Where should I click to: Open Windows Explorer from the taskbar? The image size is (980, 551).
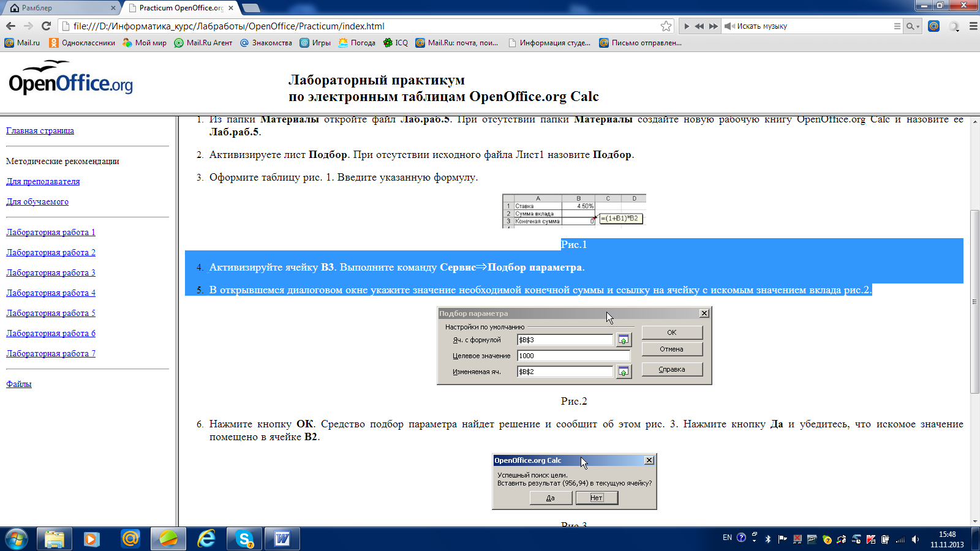pos(54,539)
